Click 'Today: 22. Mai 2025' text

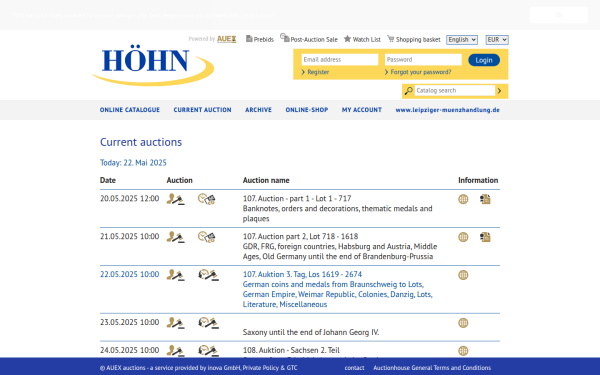[x=133, y=163]
